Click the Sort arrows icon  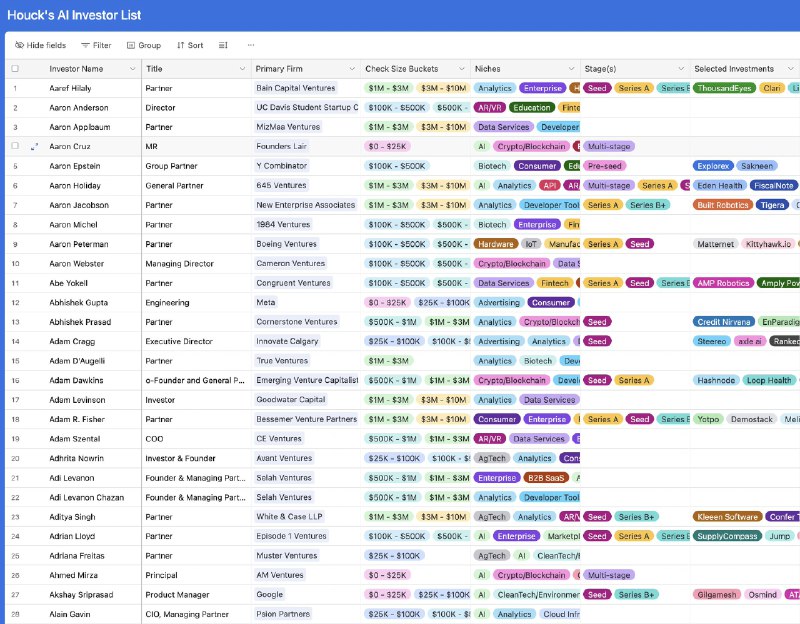(x=181, y=45)
